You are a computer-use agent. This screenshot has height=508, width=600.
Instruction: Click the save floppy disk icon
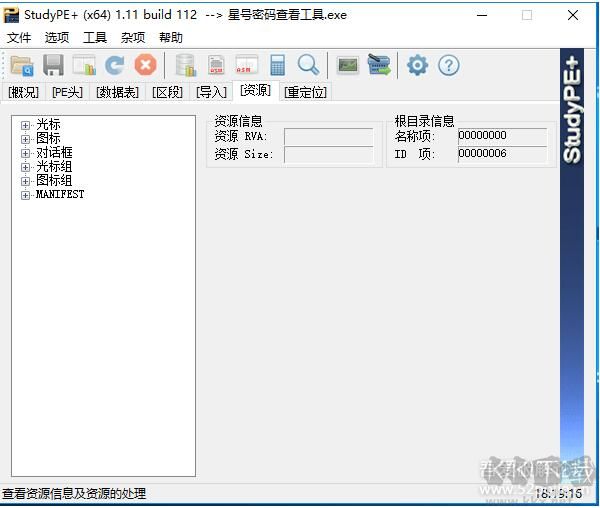pyautogui.click(x=53, y=65)
